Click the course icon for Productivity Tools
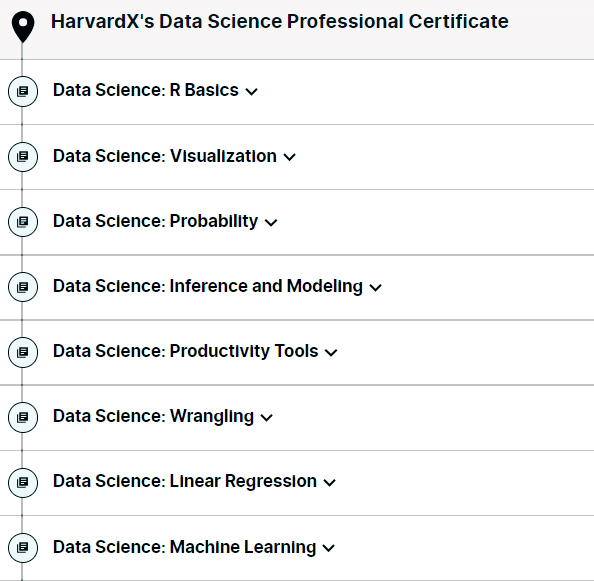The height and width of the screenshot is (581, 594). [23, 352]
